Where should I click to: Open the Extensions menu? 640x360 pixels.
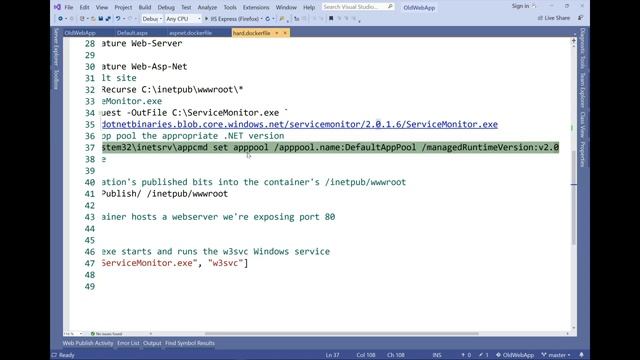coord(256,7)
